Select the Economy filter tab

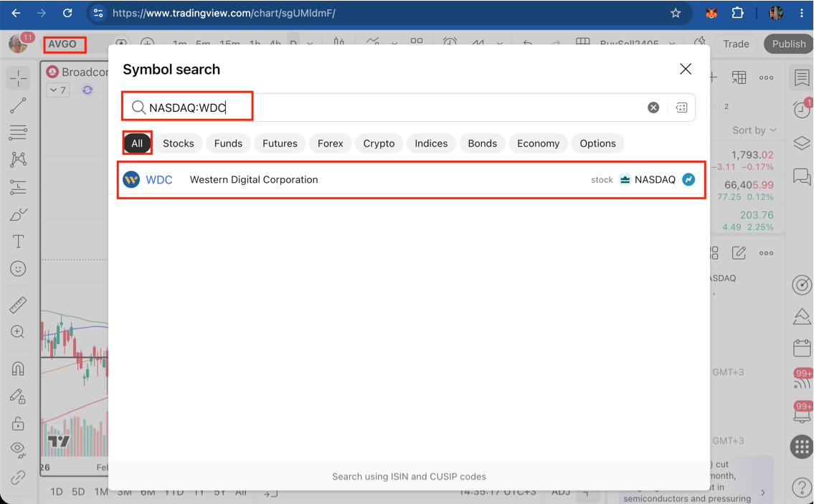pyautogui.click(x=539, y=143)
